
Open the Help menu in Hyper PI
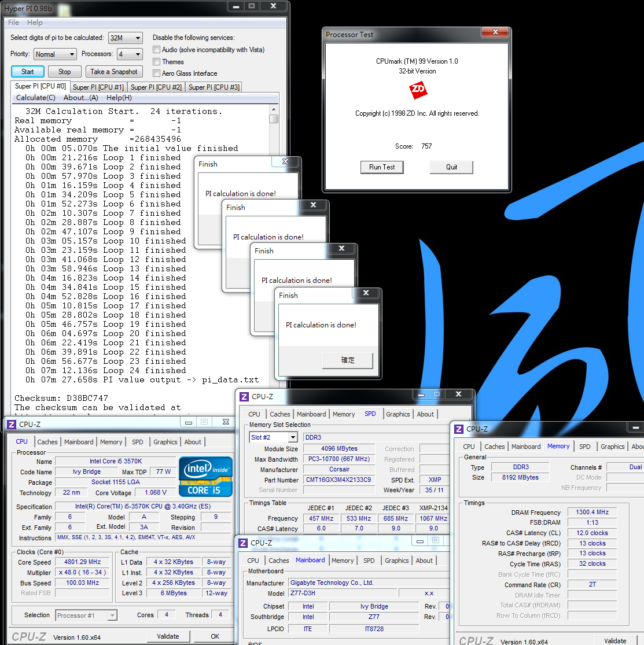(x=35, y=23)
